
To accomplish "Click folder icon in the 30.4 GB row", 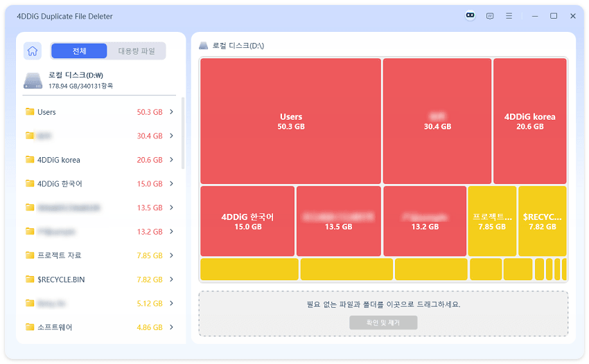I will click(30, 136).
